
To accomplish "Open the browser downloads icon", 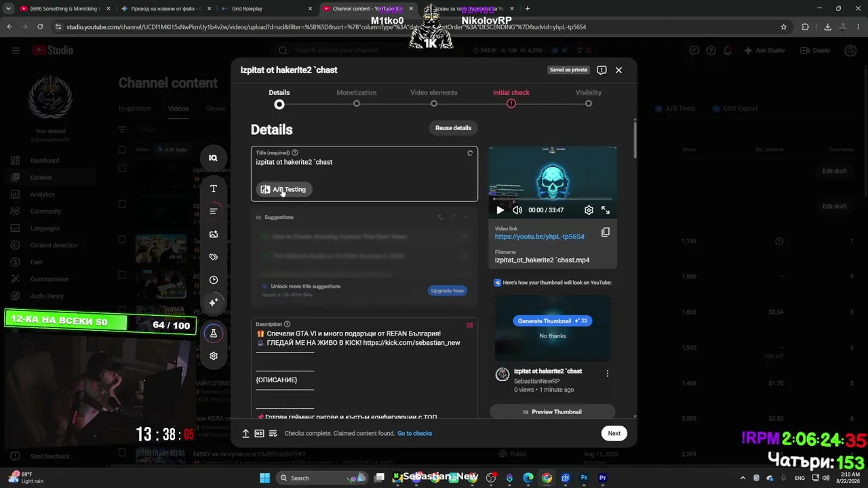I will [x=827, y=27].
